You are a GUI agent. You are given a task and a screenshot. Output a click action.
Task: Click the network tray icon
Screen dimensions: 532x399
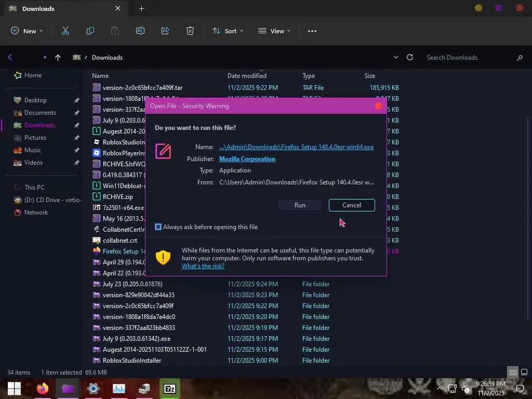coord(453,389)
